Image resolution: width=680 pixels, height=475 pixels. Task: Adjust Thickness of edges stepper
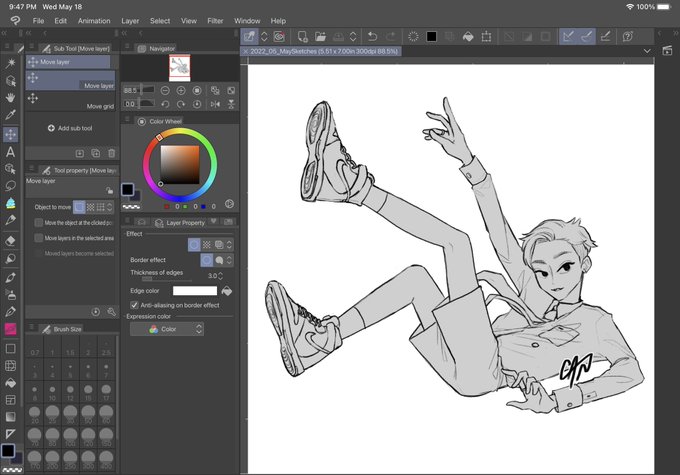pyautogui.click(x=220, y=276)
